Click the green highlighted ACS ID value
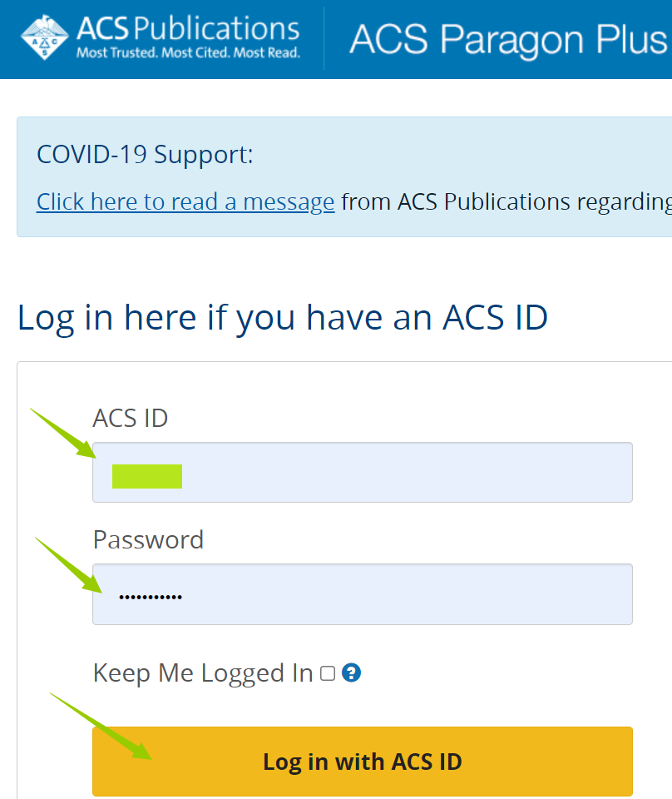Screen dimensions: 672x799 tap(147, 476)
